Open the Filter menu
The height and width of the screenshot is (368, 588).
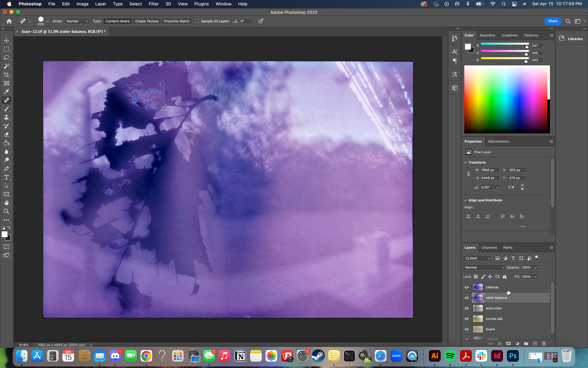click(x=153, y=4)
